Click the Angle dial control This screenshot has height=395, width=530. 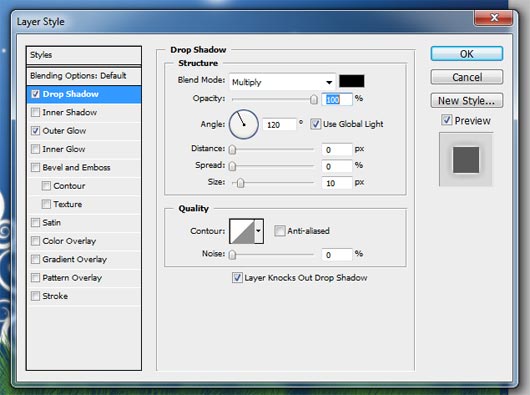(244, 124)
